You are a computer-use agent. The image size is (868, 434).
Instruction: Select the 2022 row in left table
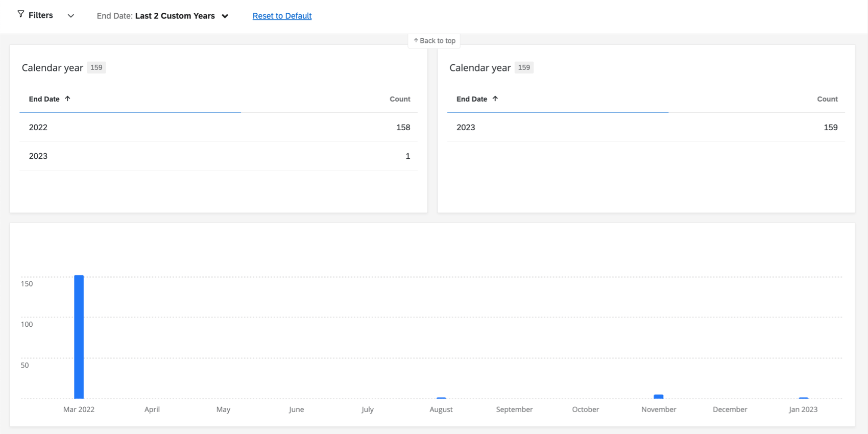[219, 127]
